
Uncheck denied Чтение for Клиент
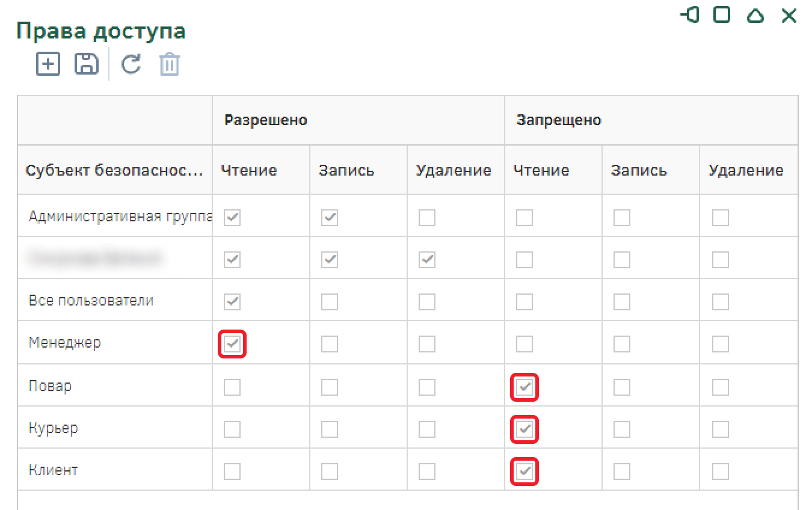point(524,472)
